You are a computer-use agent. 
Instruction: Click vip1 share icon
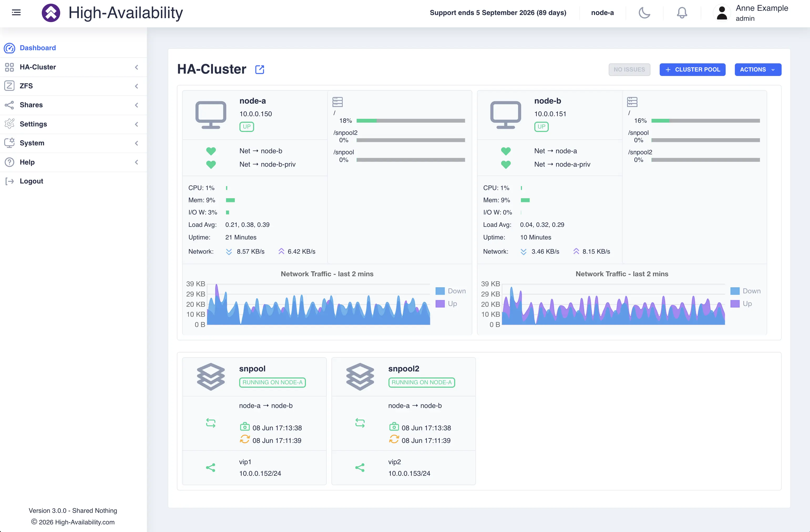coord(211,467)
